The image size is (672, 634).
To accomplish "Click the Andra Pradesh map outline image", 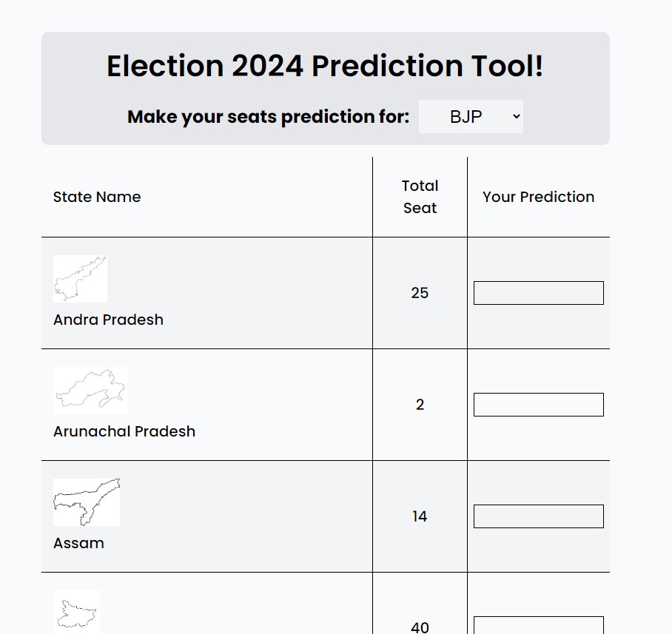I will pos(80,279).
